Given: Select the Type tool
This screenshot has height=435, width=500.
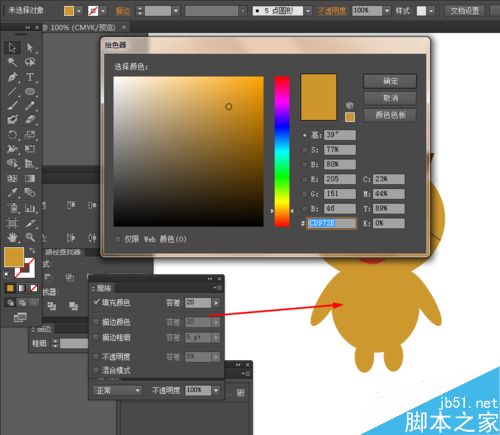Looking at the screenshot, I should [30, 77].
